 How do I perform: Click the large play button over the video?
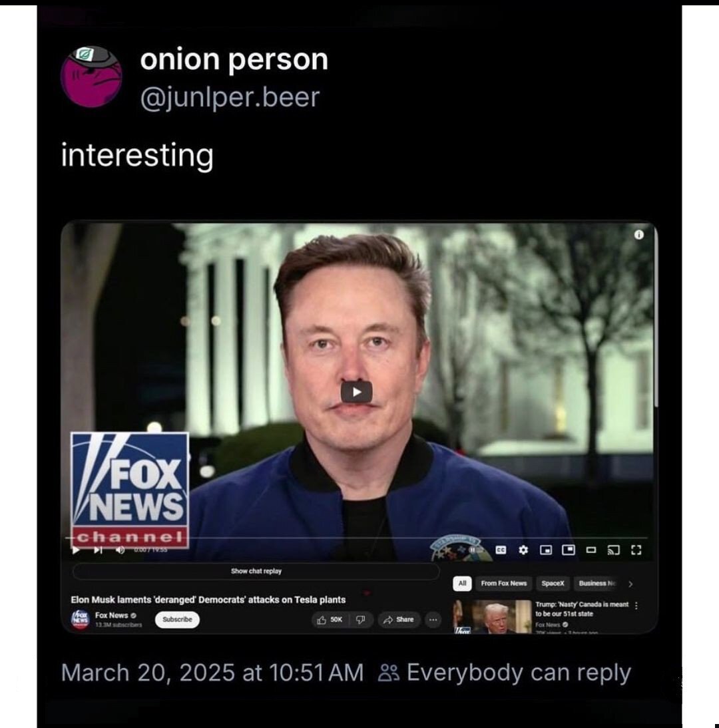point(356,393)
